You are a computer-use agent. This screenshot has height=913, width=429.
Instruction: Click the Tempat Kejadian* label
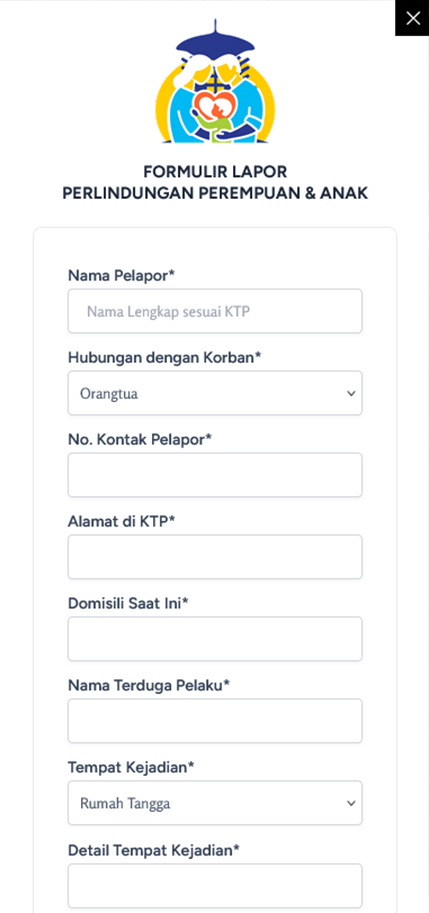pos(131,768)
